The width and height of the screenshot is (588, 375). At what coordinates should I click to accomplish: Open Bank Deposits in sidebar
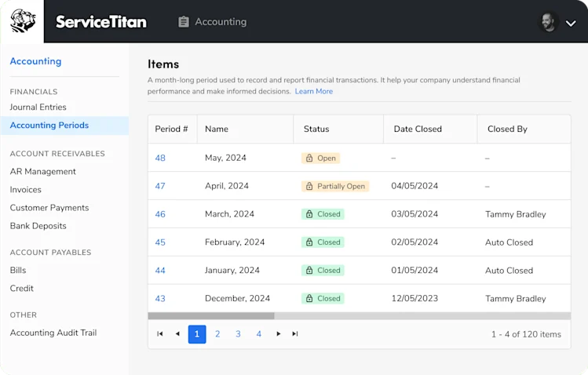pos(38,226)
